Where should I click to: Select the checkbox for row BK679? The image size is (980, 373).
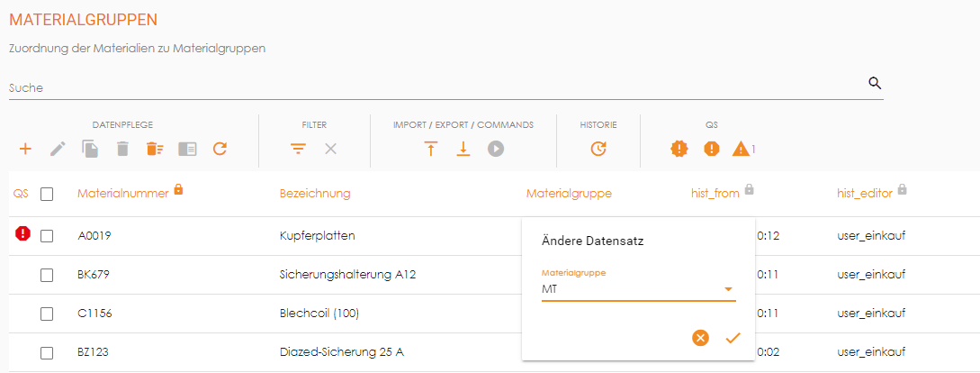pos(47,275)
